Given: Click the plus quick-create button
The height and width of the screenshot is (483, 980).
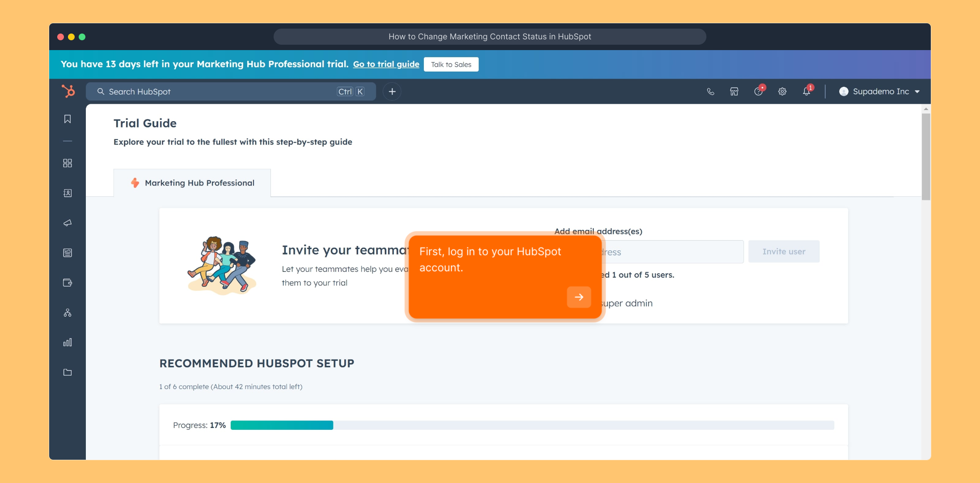Looking at the screenshot, I should pyautogui.click(x=392, y=92).
